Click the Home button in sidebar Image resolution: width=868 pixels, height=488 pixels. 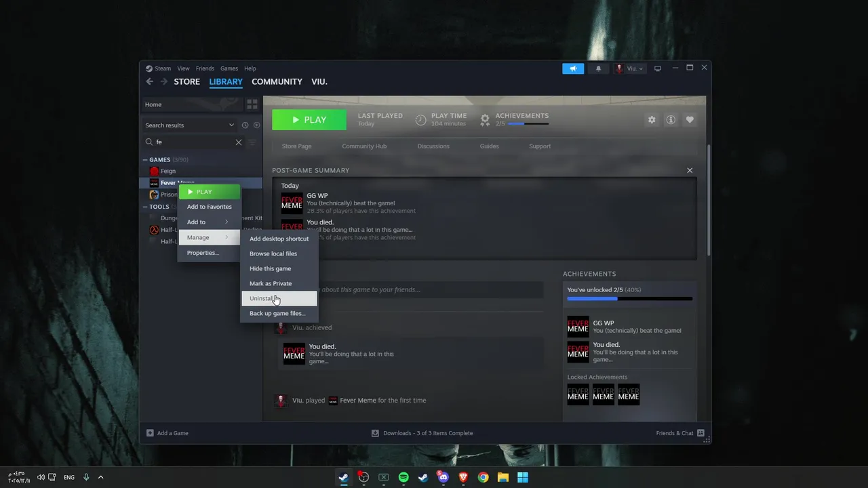191,104
